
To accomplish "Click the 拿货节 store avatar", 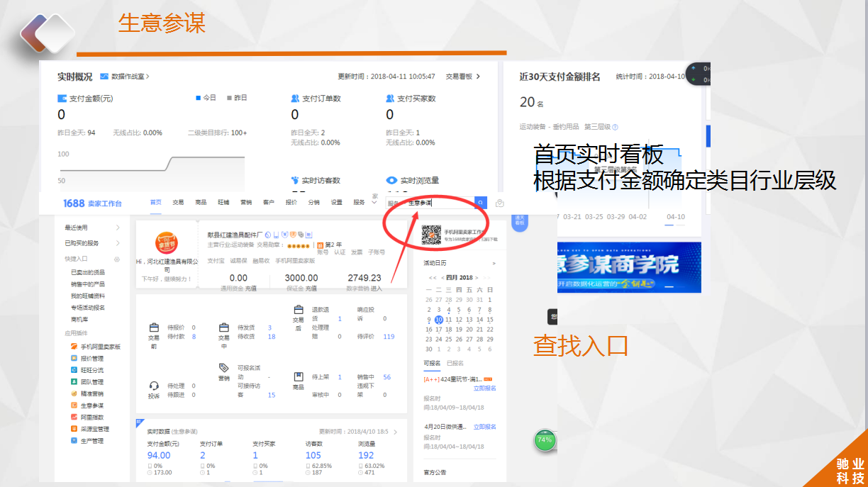I will pos(166,244).
